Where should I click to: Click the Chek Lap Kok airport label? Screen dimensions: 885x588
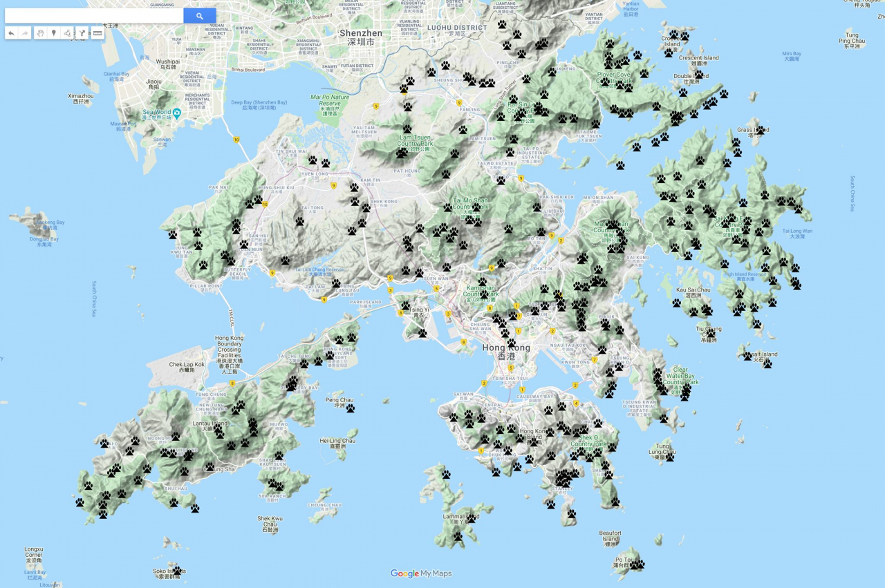pyautogui.click(x=187, y=367)
